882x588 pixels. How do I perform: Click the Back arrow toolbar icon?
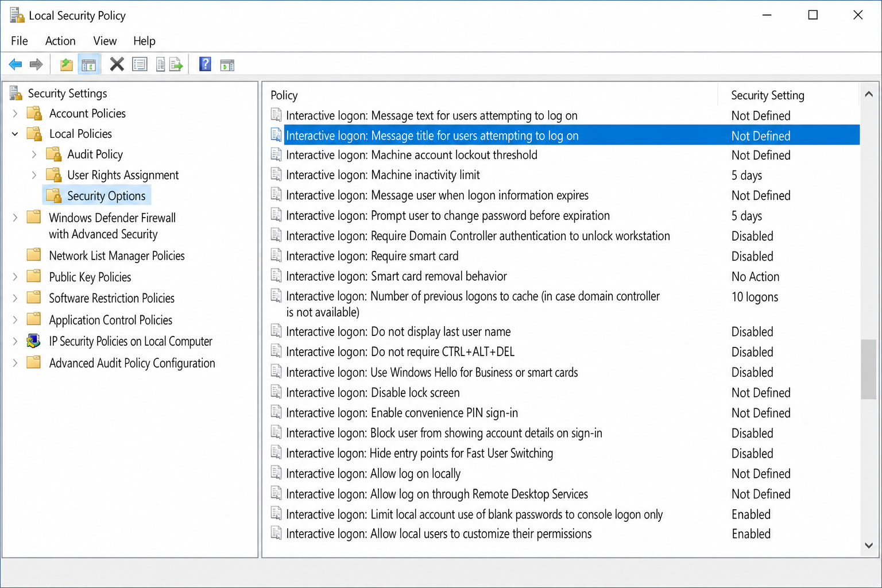16,64
